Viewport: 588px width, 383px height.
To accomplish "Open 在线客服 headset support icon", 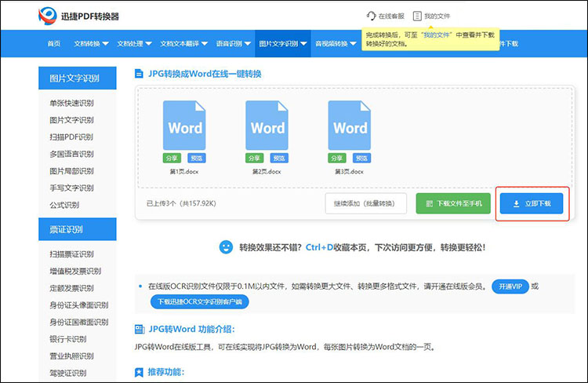I will [371, 16].
